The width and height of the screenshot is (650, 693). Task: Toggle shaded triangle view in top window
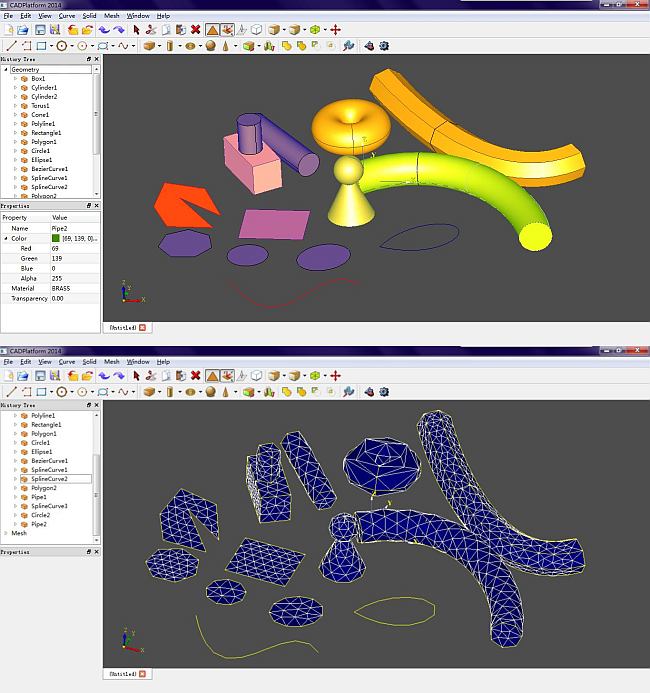(212, 30)
